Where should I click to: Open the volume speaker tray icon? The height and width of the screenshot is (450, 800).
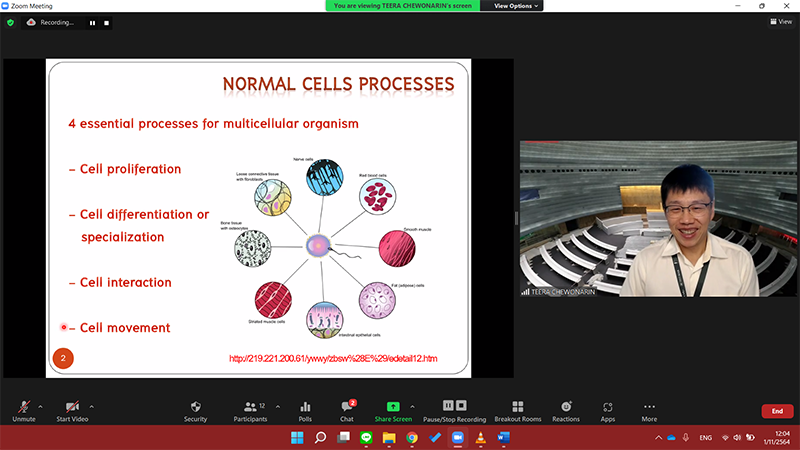(737, 438)
